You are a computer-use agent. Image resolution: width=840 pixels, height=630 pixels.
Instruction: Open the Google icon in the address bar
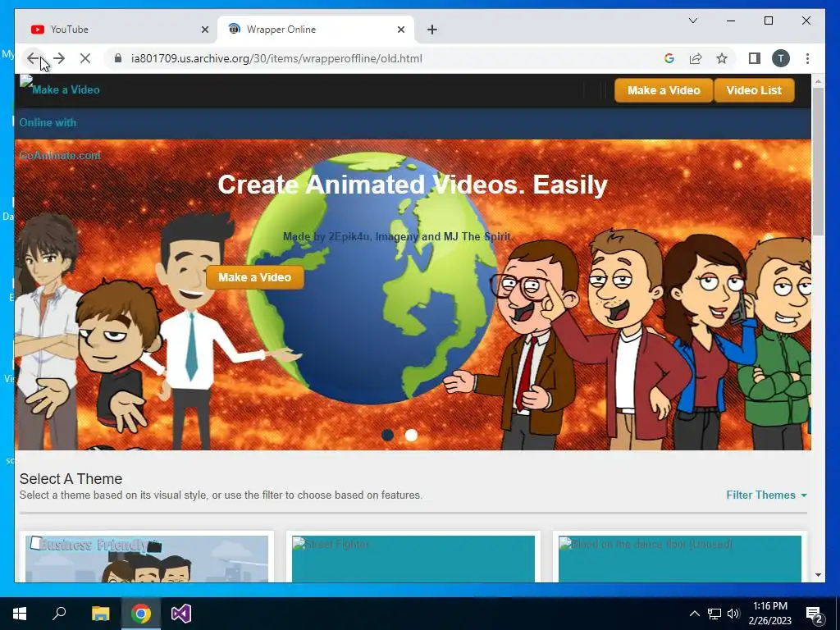pyautogui.click(x=669, y=58)
